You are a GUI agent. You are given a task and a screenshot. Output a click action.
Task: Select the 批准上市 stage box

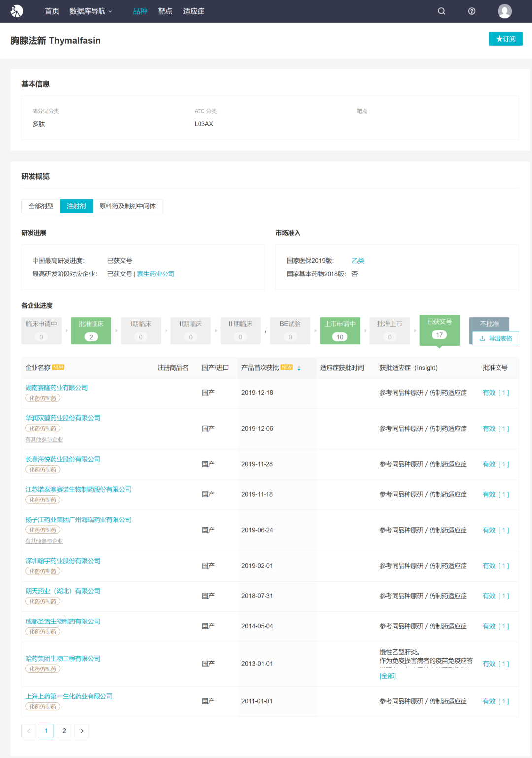[390, 330]
